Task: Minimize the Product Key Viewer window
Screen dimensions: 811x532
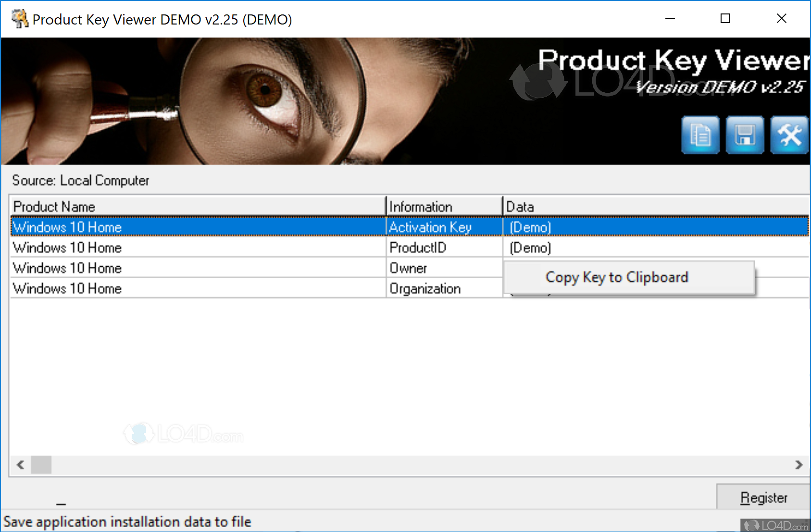Action: (x=670, y=19)
